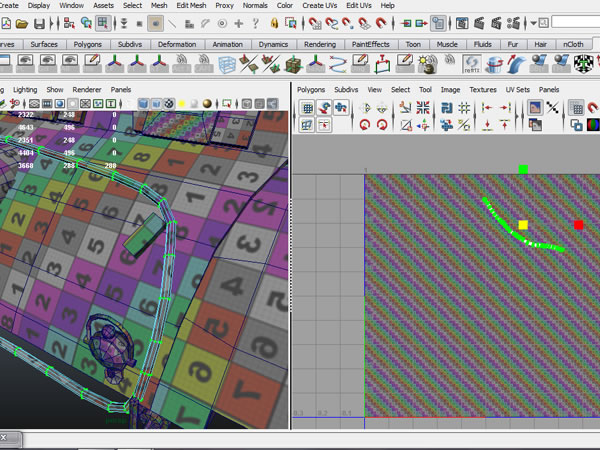Show outputs from the selected object
This screenshot has height=450, width=600.
pyautogui.click(x=421, y=23)
